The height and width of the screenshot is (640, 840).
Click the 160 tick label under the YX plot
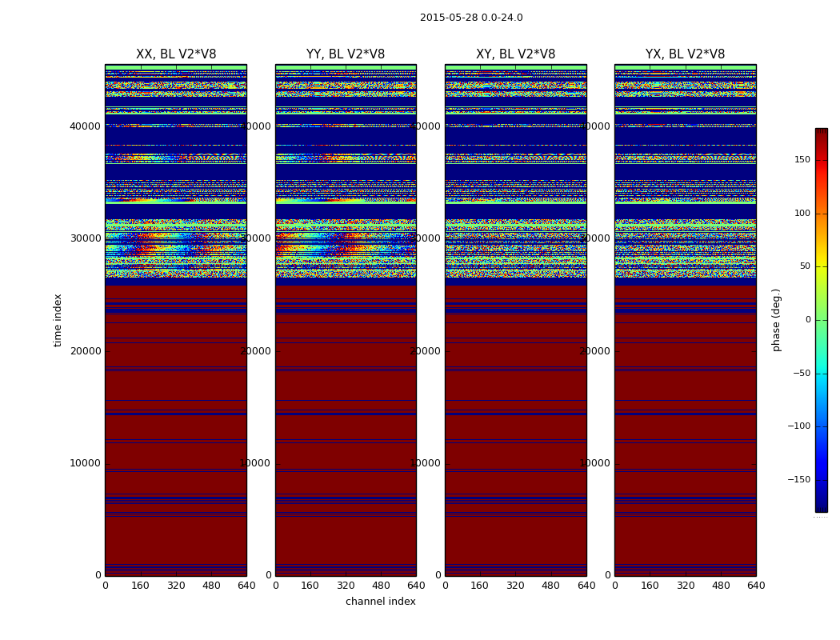650,586
